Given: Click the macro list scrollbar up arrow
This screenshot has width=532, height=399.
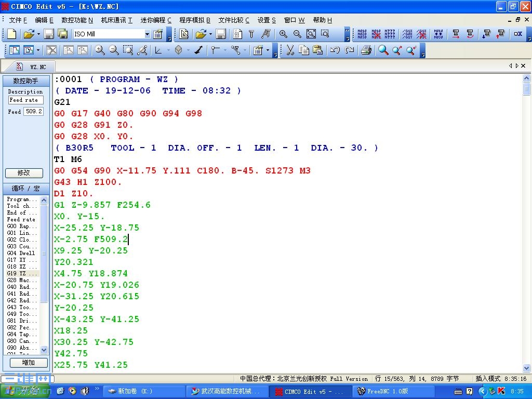Looking at the screenshot, I should tap(44, 200).
